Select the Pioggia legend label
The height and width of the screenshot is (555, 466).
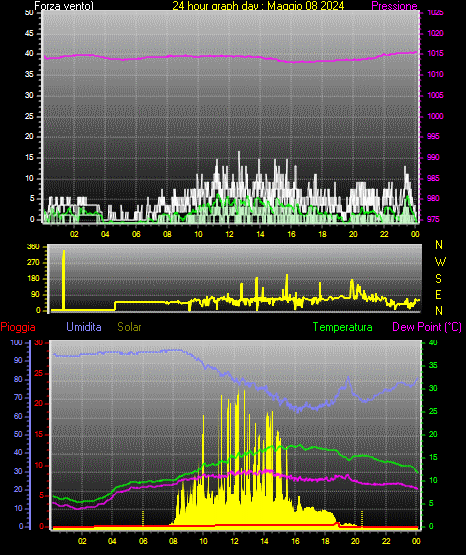(18, 327)
